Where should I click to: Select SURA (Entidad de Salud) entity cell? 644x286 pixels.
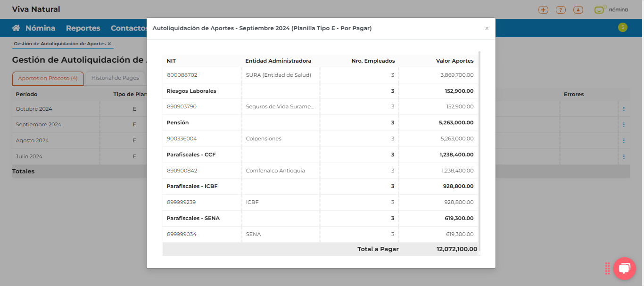278,75
